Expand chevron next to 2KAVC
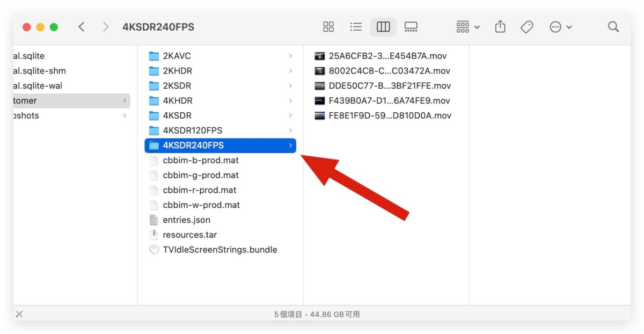Image resolution: width=644 pixels, height=334 pixels. 290,56
